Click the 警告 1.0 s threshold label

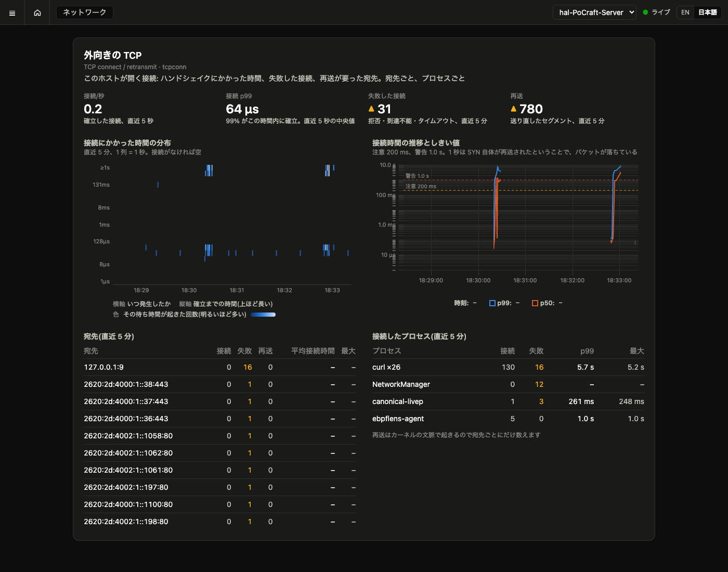coord(417,176)
